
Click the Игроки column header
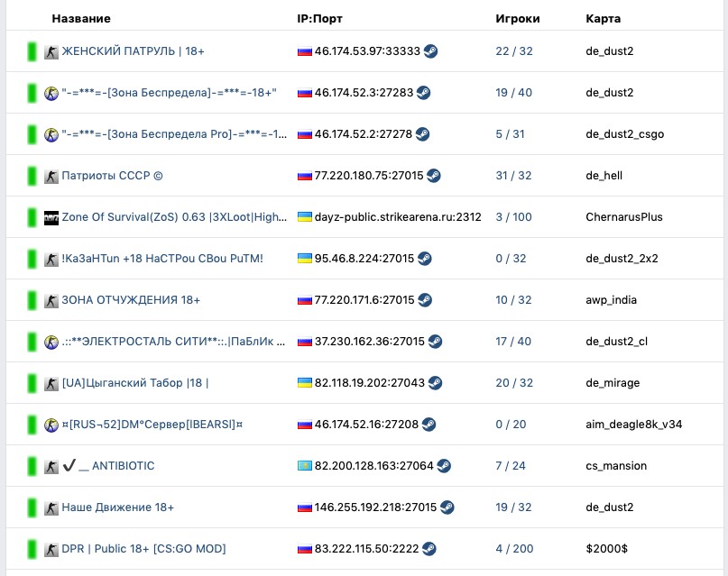(x=518, y=19)
